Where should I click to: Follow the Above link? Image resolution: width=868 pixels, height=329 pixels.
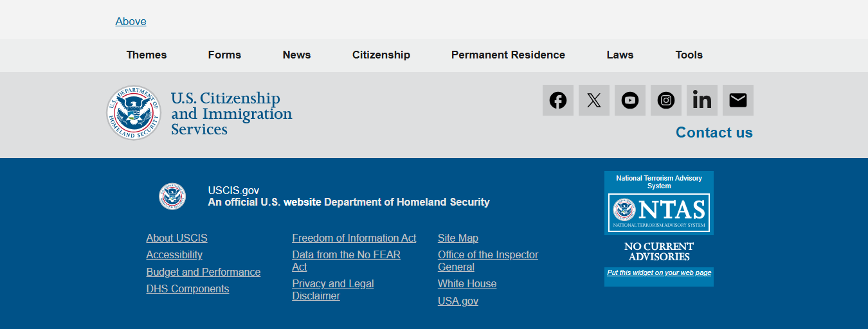click(x=131, y=22)
